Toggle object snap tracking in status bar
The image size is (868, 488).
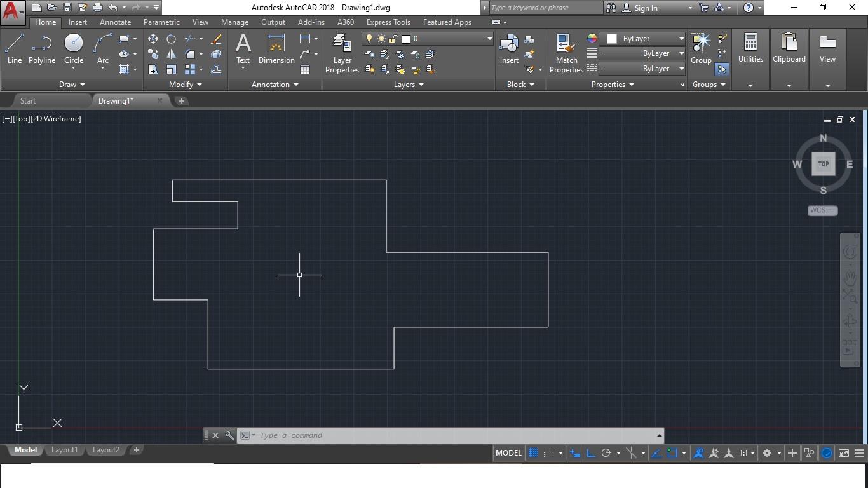[656, 453]
